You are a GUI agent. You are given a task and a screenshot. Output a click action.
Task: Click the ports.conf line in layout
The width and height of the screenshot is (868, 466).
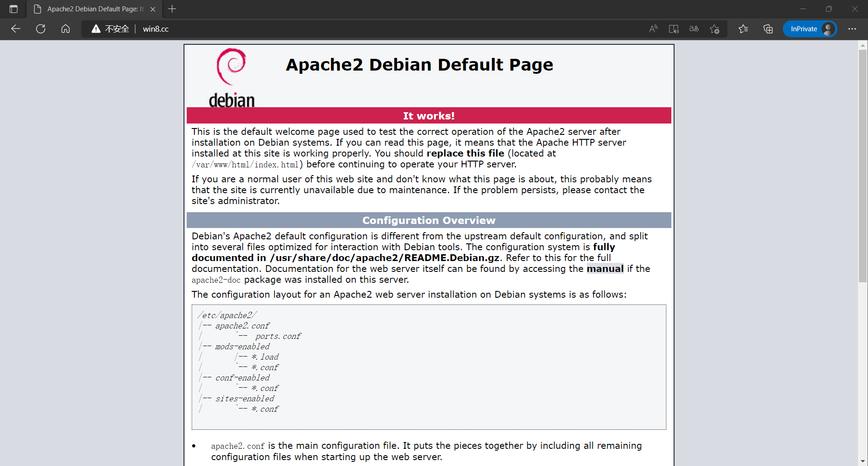[278, 336]
